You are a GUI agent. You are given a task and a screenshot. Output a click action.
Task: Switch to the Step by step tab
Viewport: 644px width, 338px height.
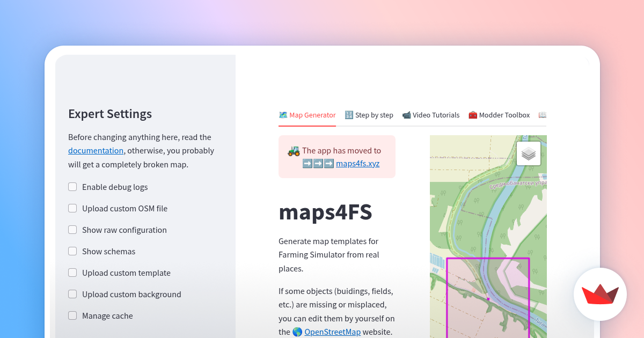374,115
